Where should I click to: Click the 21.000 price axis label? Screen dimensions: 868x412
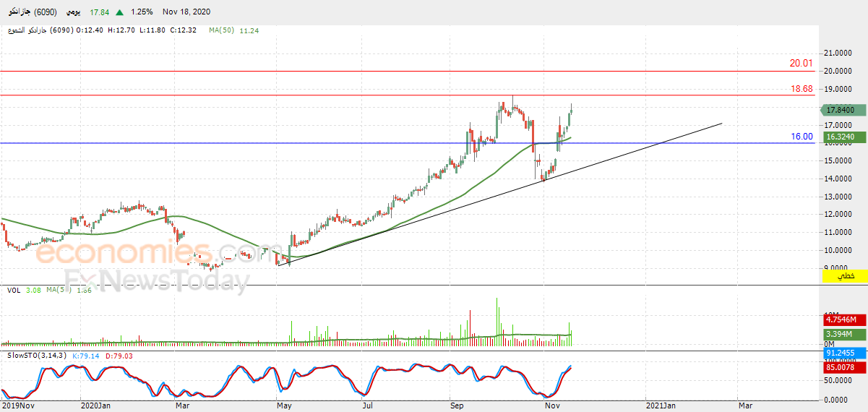click(838, 53)
